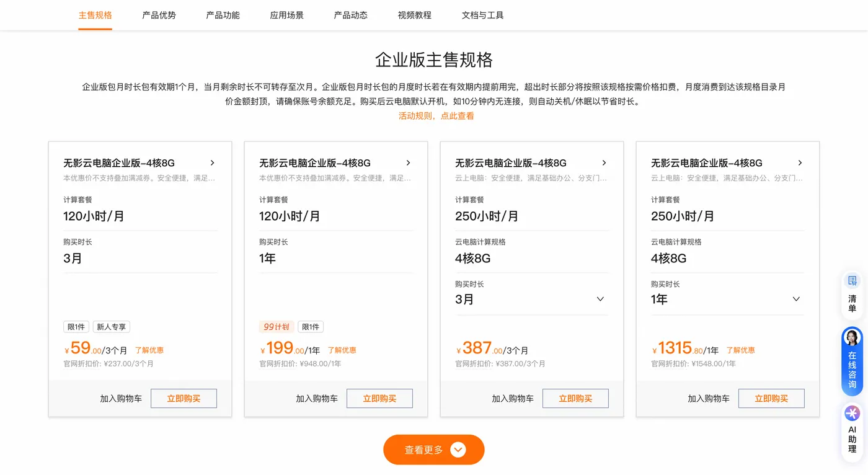Click the 企业版主售规格 heading
This screenshot has height=475, width=868.
(x=434, y=60)
